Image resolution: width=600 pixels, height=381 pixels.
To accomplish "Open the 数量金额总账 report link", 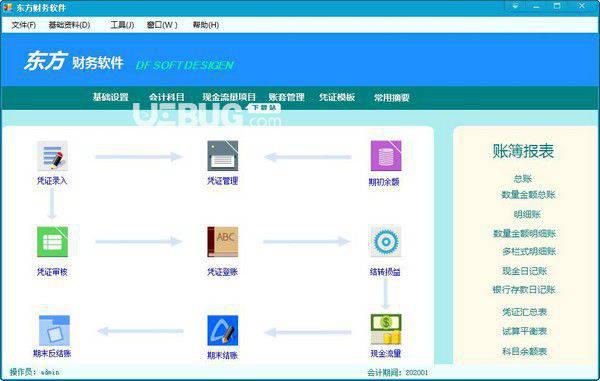I will pyautogui.click(x=528, y=195).
